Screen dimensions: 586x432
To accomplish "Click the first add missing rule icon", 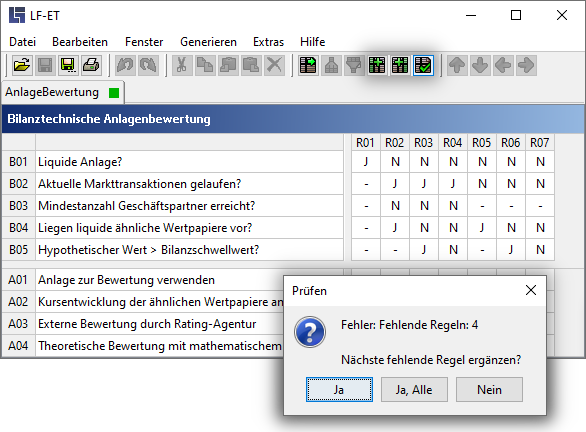I will (x=377, y=65).
